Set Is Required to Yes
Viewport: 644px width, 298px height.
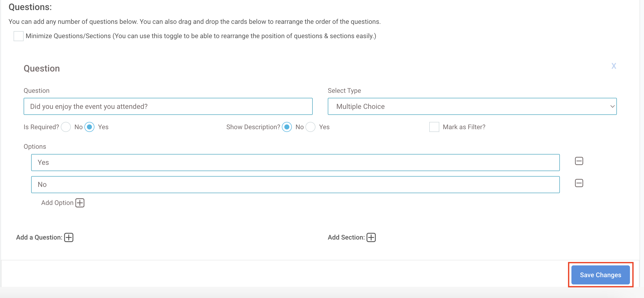89,127
